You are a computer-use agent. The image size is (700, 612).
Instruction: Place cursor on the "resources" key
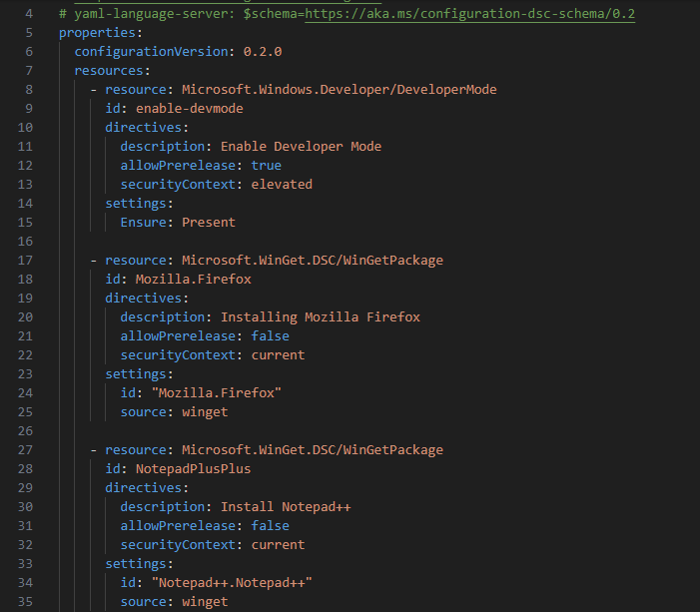(111, 71)
